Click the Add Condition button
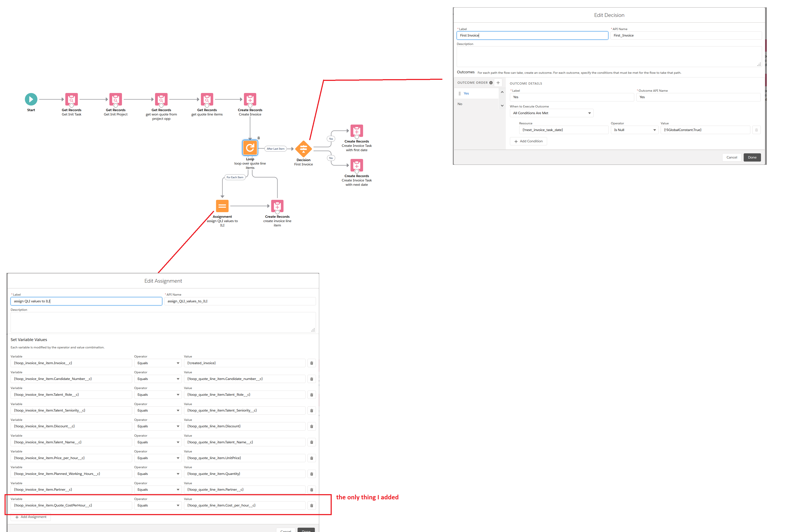Screen dimensions: 788x532 coord(528,141)
